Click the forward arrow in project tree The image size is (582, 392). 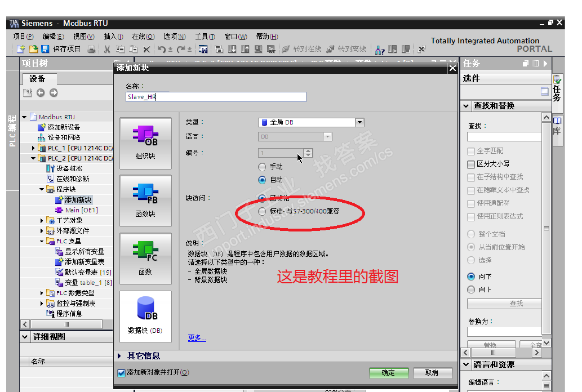click(x=54, y=93)
